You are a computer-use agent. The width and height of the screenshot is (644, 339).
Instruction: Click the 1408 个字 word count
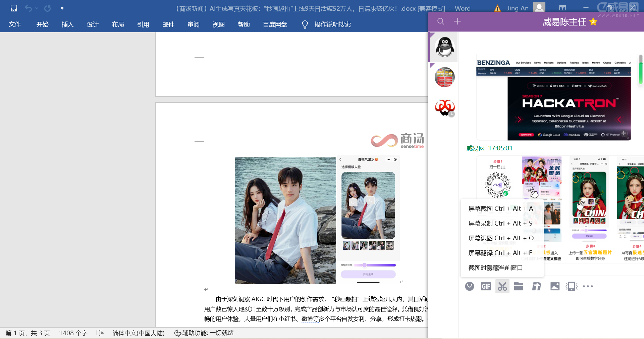73,333
